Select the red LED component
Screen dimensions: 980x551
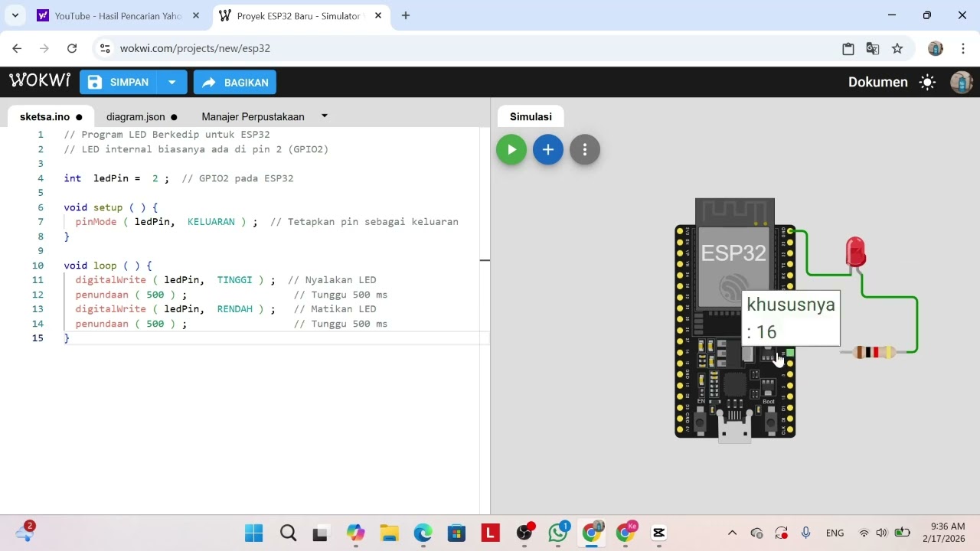point(855,253)
